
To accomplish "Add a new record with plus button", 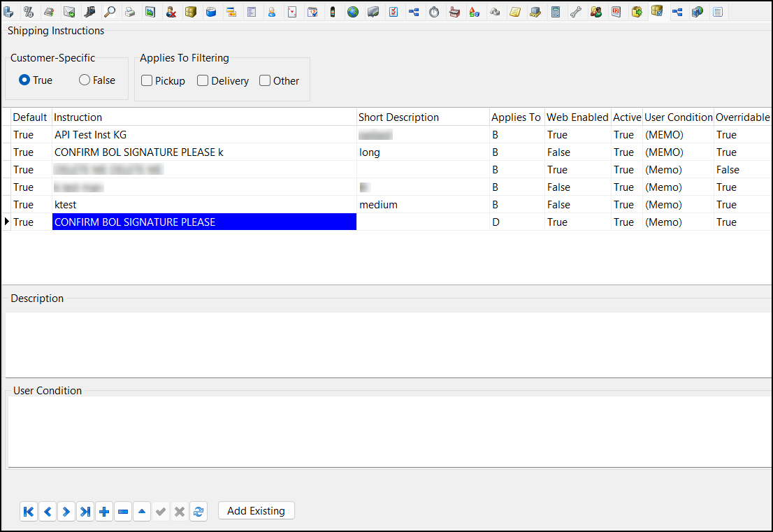I will point(104,512).
